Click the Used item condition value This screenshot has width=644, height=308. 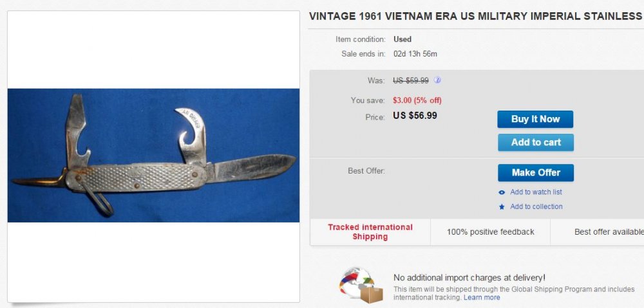(x=402, y=39)
